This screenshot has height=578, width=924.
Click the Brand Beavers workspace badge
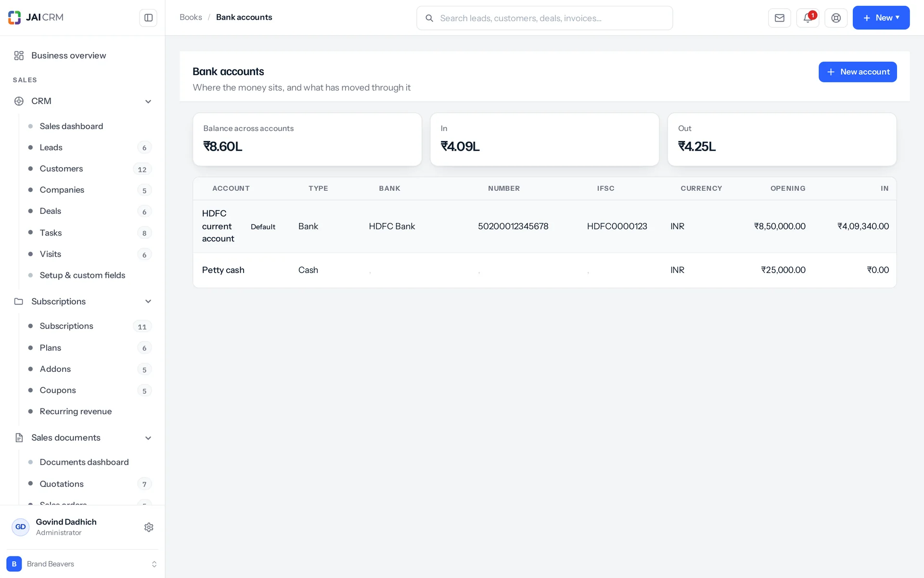tap(14, 564)
